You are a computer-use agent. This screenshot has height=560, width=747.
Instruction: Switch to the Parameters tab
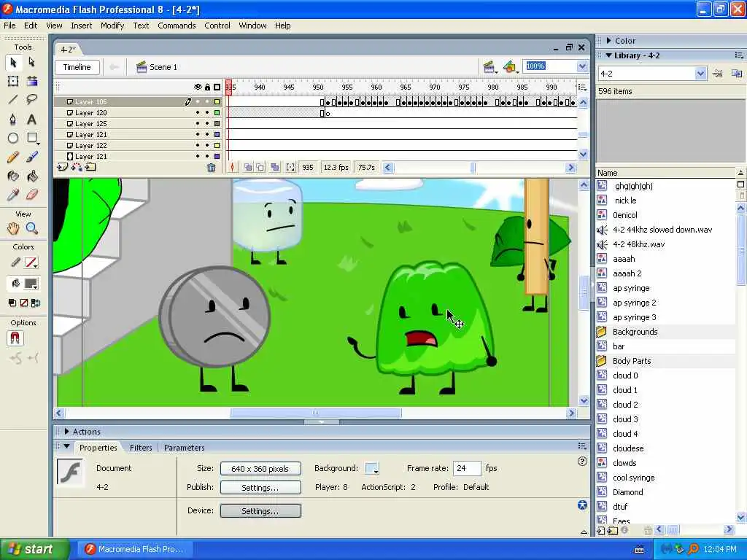pos(185,448)
